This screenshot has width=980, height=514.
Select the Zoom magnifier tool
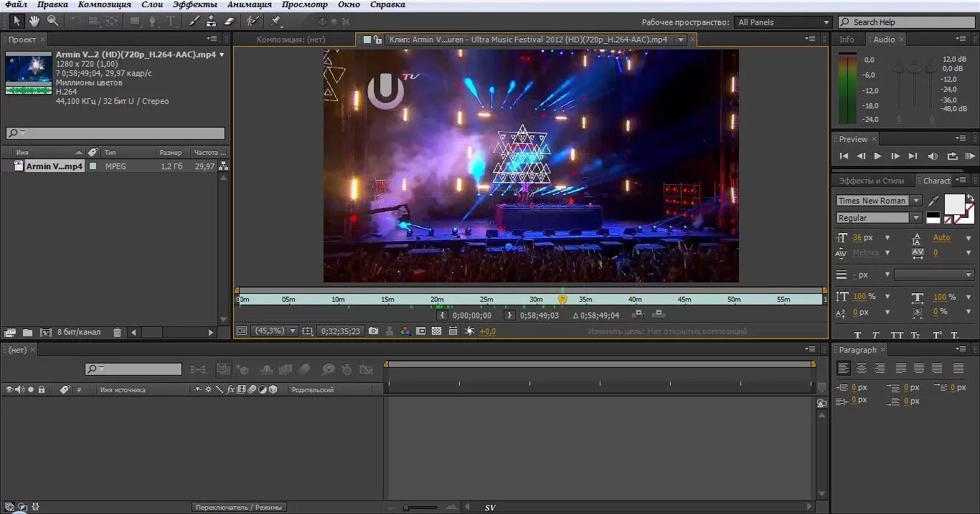point(52,22)
